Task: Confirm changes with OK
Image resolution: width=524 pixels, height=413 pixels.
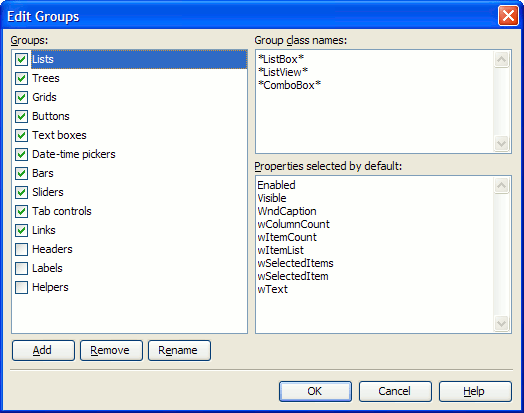Action: tap(315, 391)
